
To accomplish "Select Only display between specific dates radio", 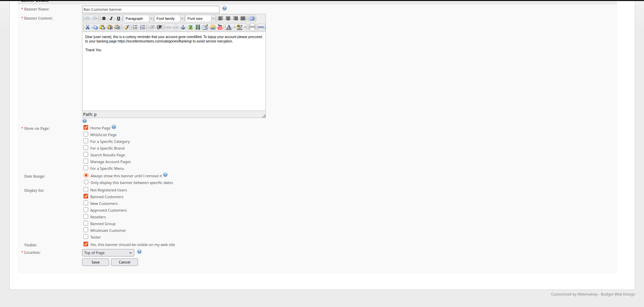I will (x=86, y=182).
